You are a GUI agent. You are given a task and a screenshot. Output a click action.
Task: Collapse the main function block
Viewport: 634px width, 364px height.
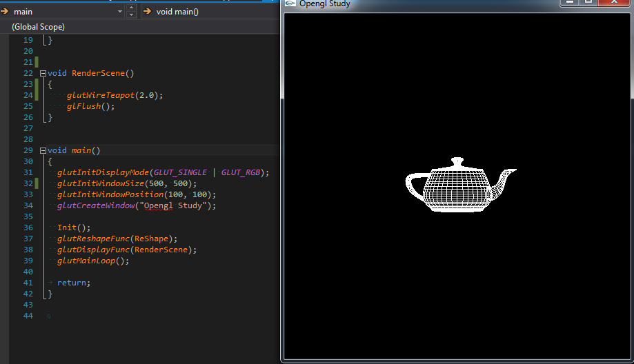(43, 151)
